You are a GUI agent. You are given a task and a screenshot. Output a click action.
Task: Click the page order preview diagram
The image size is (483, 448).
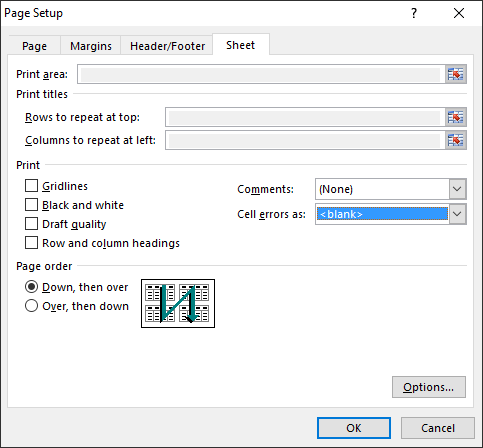[x=178, y=303]
